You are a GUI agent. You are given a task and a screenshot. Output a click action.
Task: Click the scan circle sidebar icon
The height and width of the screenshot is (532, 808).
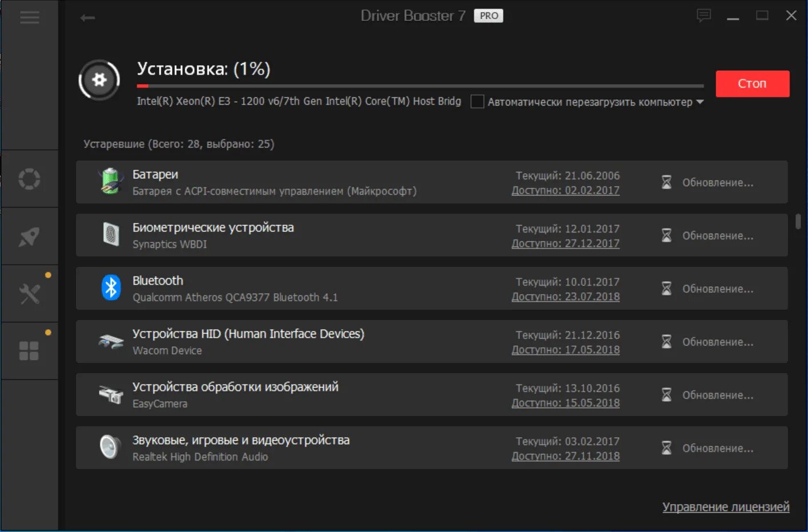29,179
